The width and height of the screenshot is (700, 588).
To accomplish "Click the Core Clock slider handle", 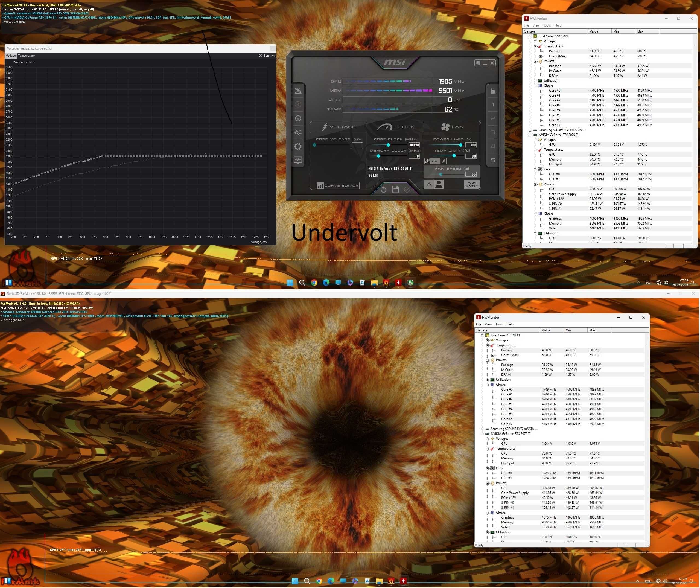I will click(388, 145).
